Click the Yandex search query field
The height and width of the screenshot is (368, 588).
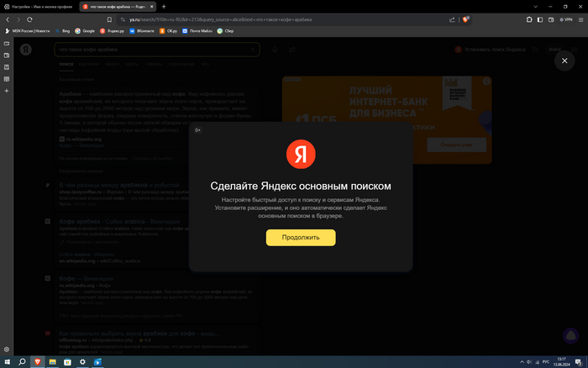[157, 50]
